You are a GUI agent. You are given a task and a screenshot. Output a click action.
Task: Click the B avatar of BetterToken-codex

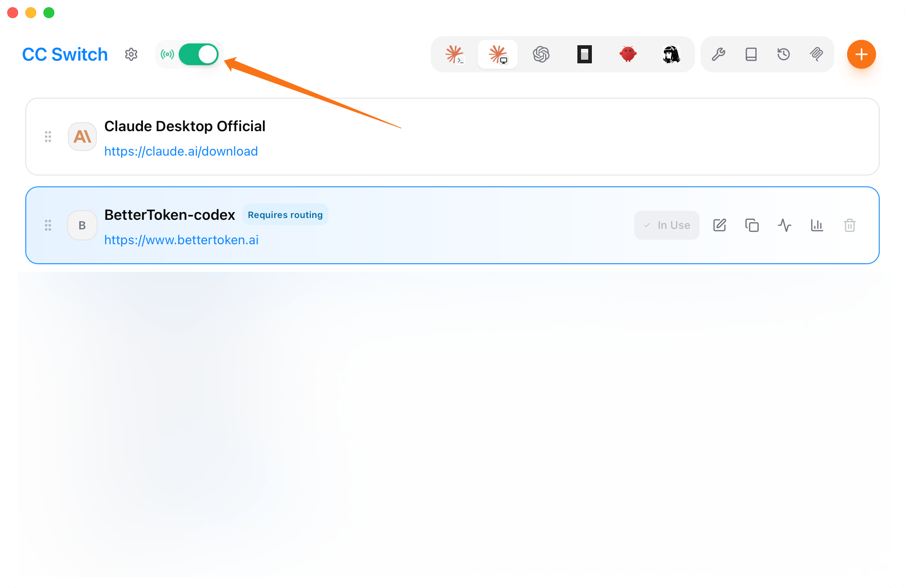pyautogui.click(x=82, y=225)
